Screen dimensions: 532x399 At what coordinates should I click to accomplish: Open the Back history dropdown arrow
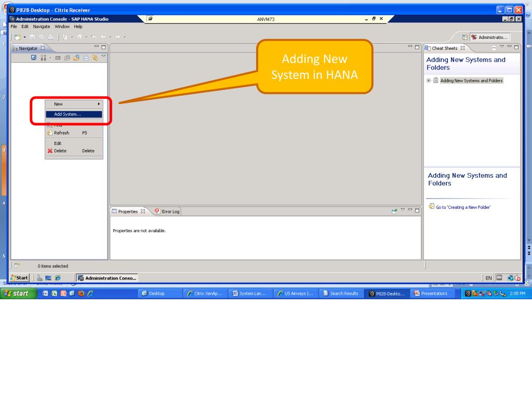tap(110, 37)
